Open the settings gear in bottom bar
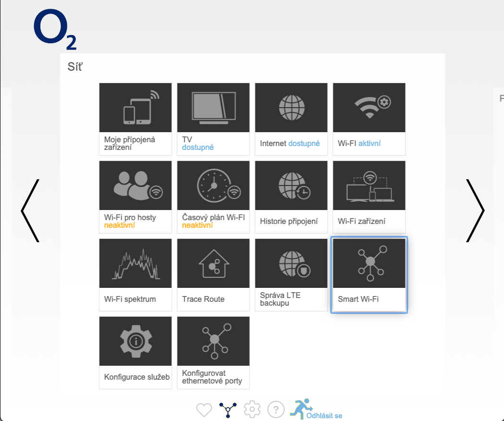Screen dimensions: 504x421 pos(252,409)
